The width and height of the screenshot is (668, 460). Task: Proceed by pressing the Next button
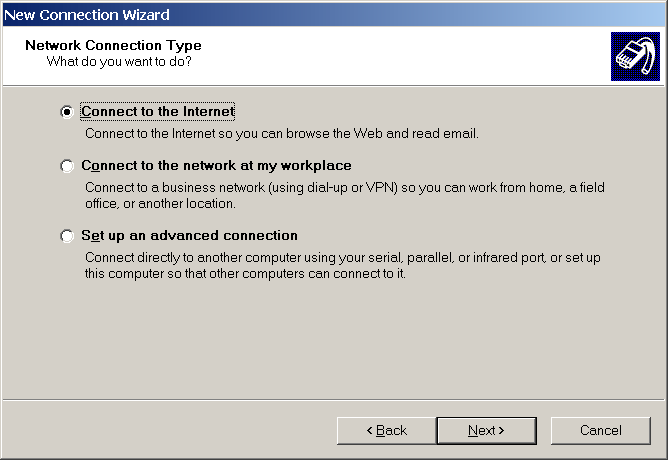point(486,430)
